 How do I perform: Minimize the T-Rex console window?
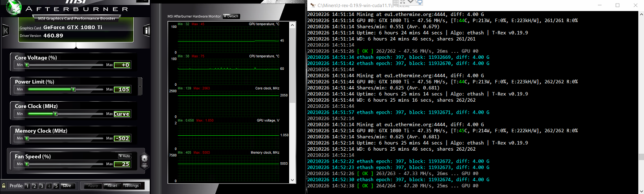(600, 5)
